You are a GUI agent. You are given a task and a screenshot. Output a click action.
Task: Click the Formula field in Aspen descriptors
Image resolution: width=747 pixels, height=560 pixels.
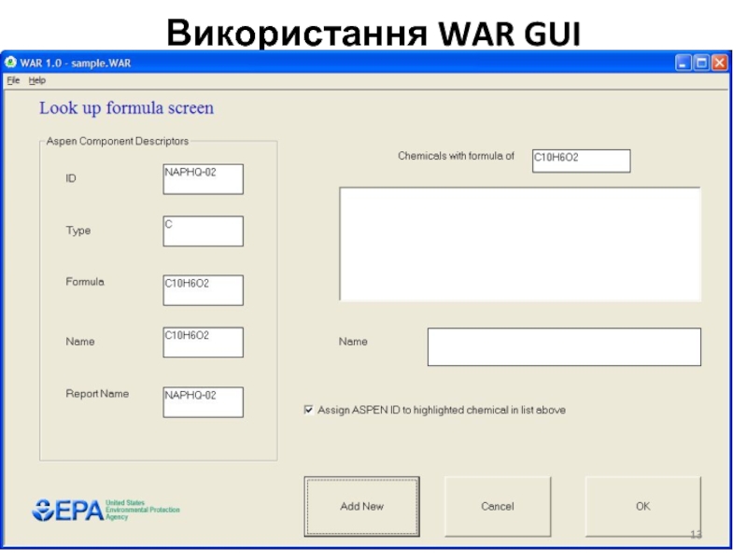(204, 290)
